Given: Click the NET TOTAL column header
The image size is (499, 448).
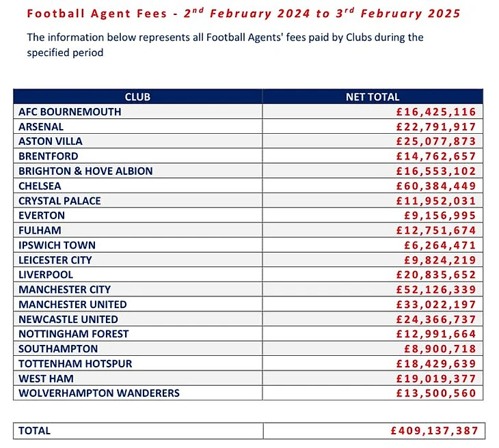Looking at the screenshot, I should (372, 97).
